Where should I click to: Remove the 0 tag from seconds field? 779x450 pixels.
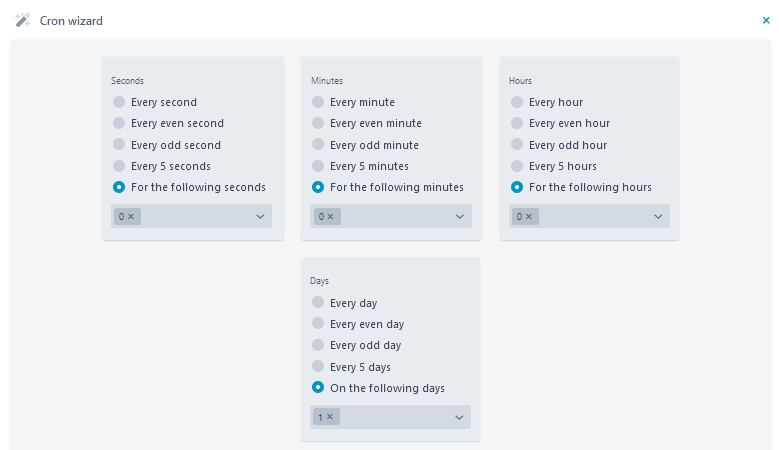point(131,217)
